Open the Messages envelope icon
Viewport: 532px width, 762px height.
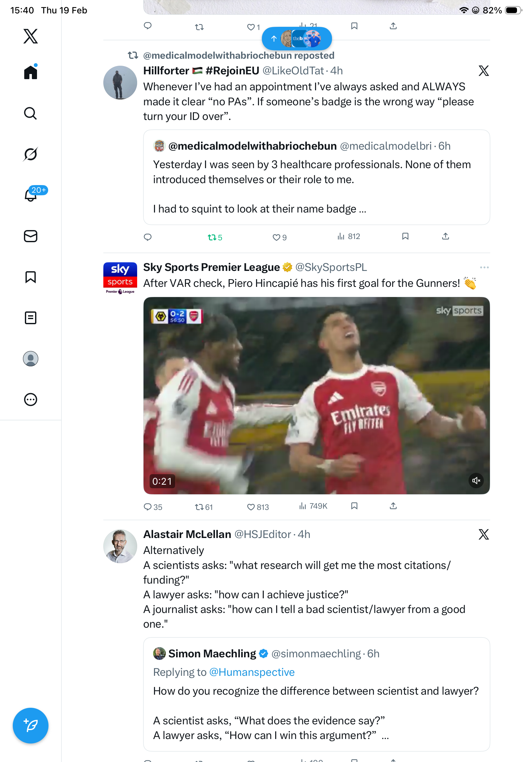(x=31, y=236)
